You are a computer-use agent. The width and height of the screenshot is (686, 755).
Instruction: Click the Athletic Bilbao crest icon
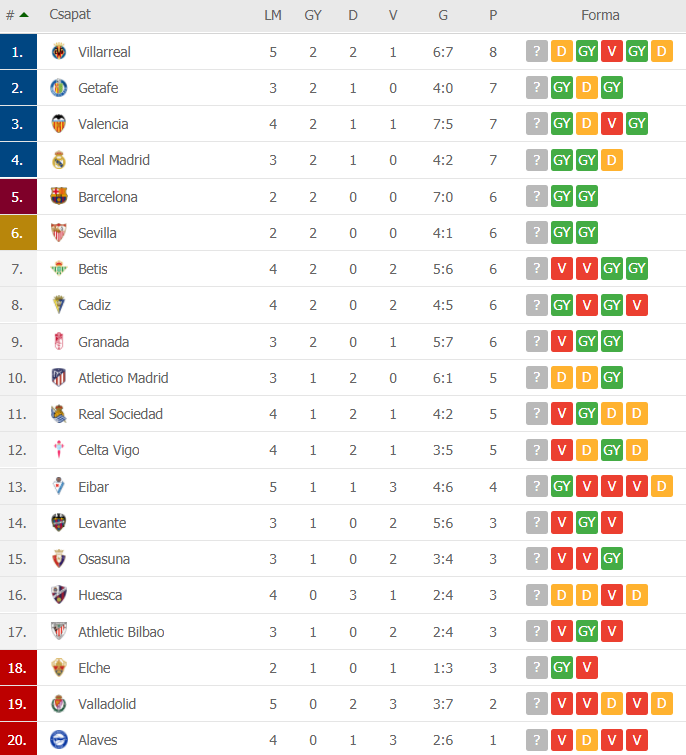point(59,631)
